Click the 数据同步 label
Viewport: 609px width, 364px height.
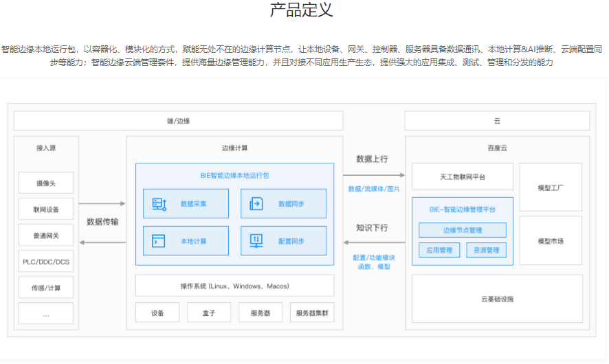(x=291, y=204)
